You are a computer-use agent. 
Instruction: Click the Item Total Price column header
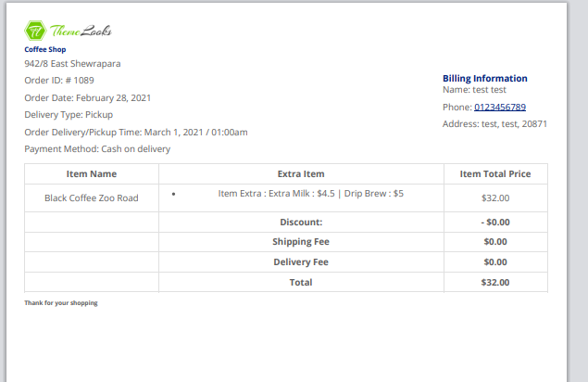click(495, 173)
